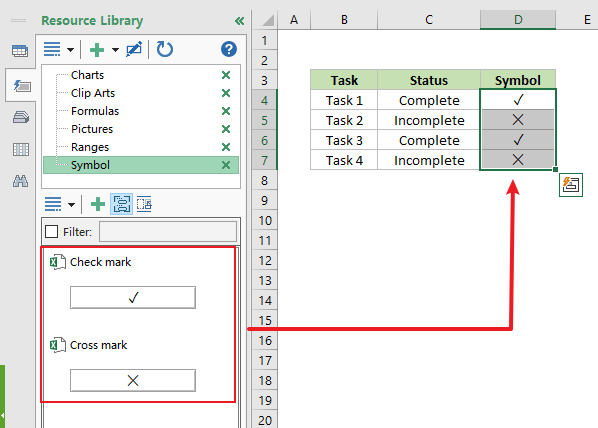
Task: Delete the Symbol group with its X
Action: click(226, 165)
